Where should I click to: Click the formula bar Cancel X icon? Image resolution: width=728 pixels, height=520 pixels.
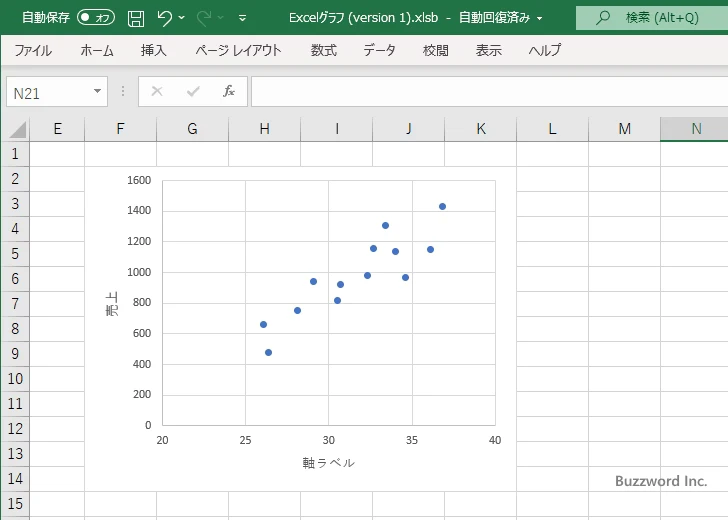157,91
